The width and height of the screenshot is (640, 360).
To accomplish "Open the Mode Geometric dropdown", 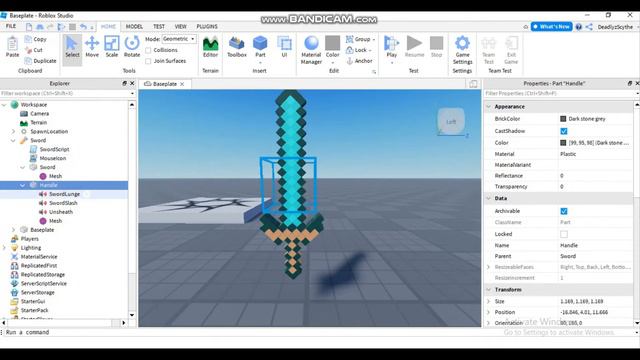I will pos(179,39).
